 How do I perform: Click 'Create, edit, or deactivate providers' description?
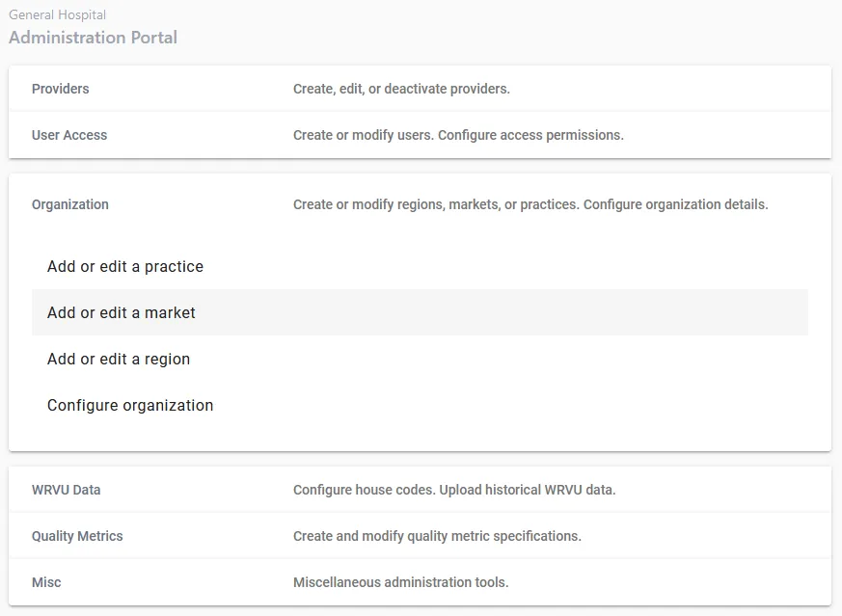pos(401,89)
